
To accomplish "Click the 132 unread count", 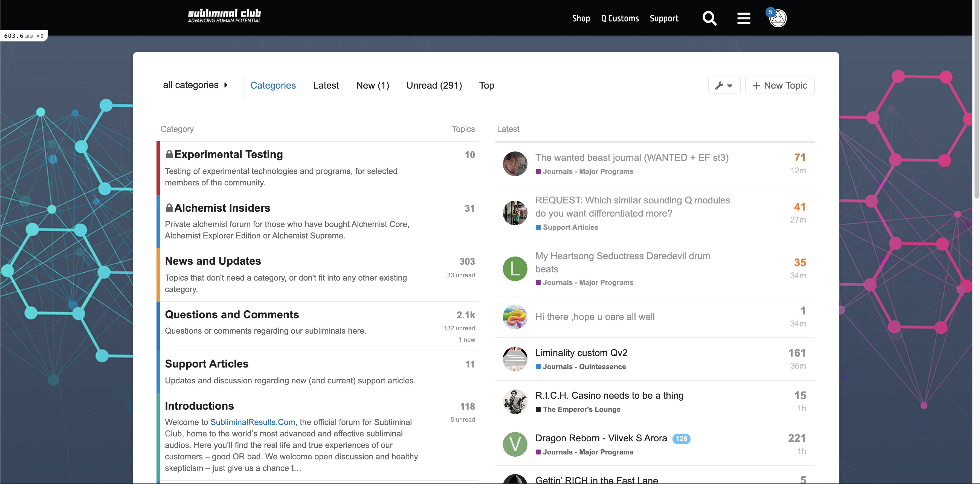I will (x=459, y=328).
